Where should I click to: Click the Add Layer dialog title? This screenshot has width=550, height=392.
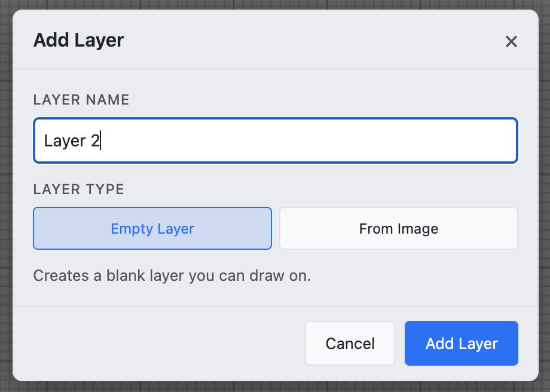pos(78,40)
